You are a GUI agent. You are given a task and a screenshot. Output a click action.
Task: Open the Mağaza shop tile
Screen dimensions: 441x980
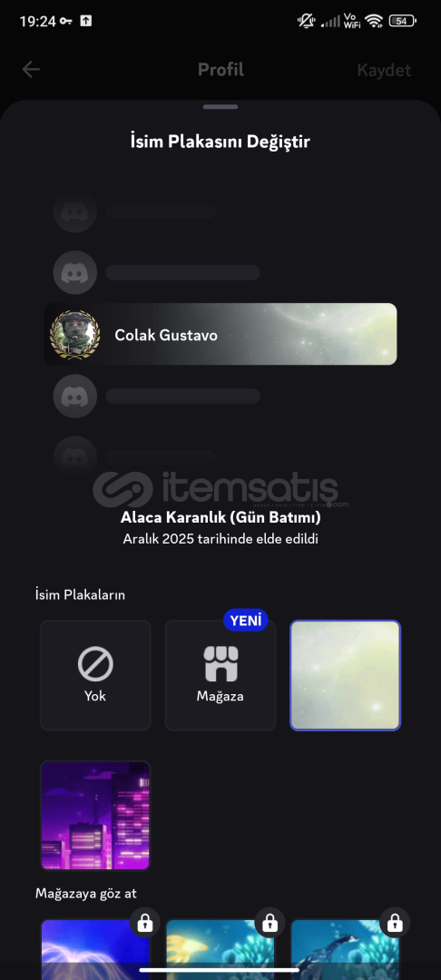click(220, 675)
